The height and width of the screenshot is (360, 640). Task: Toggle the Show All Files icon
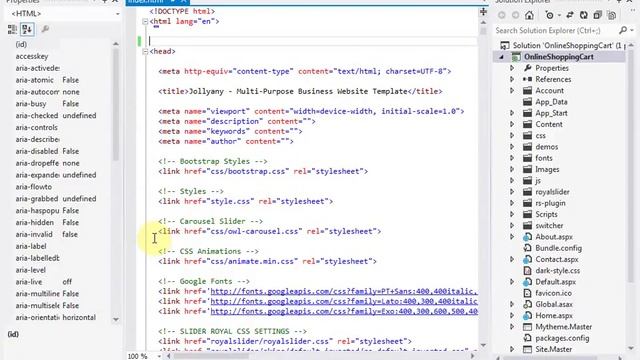(611, 16)
